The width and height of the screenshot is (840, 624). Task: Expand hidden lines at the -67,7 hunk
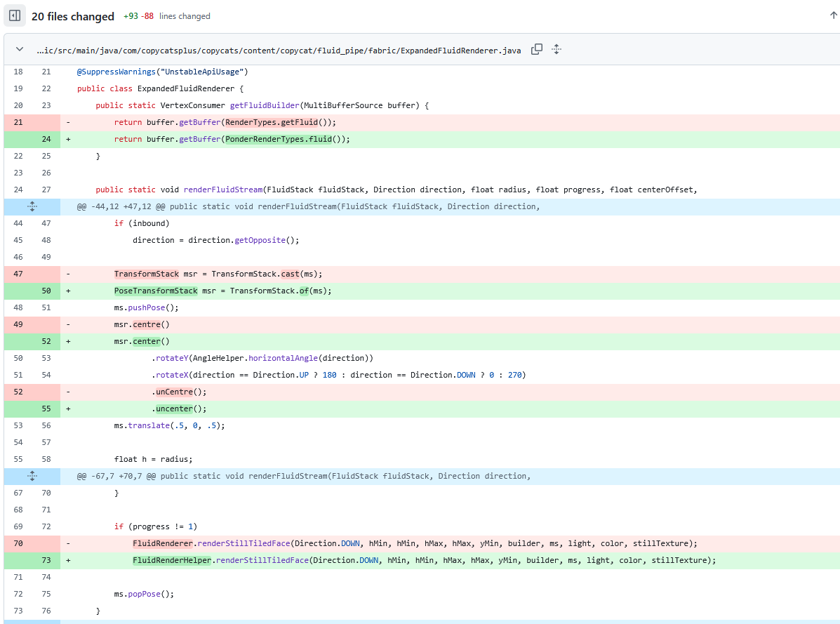tap(32, 476)
